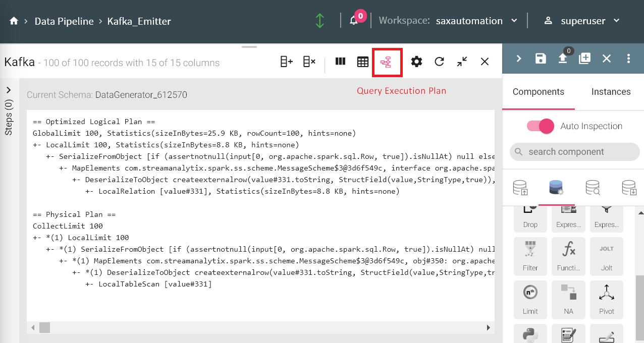Select the Filter processor component
The image size is (644, 343).
(x=530, y=256)
